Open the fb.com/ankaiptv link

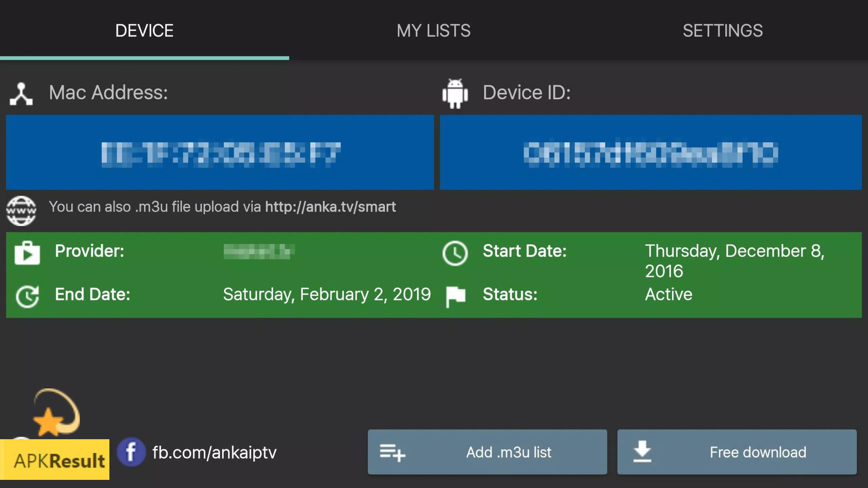tap(214, 452)
